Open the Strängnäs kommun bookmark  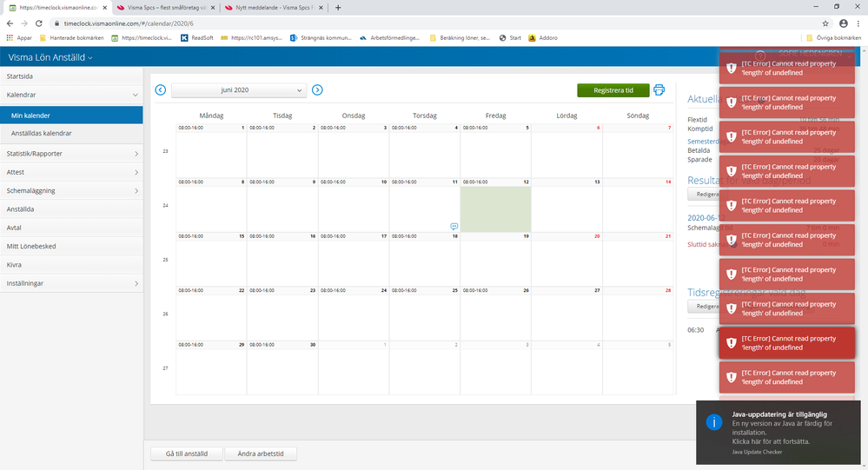(x=321, y=37)
